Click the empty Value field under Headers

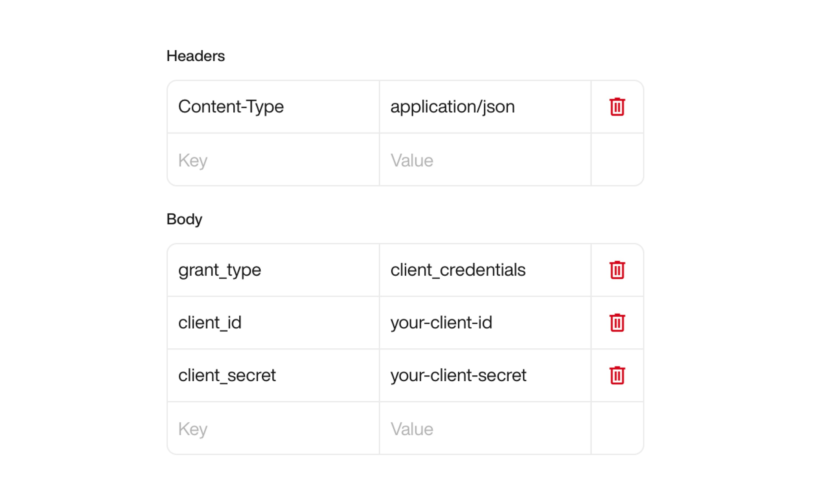pos(484,160)
